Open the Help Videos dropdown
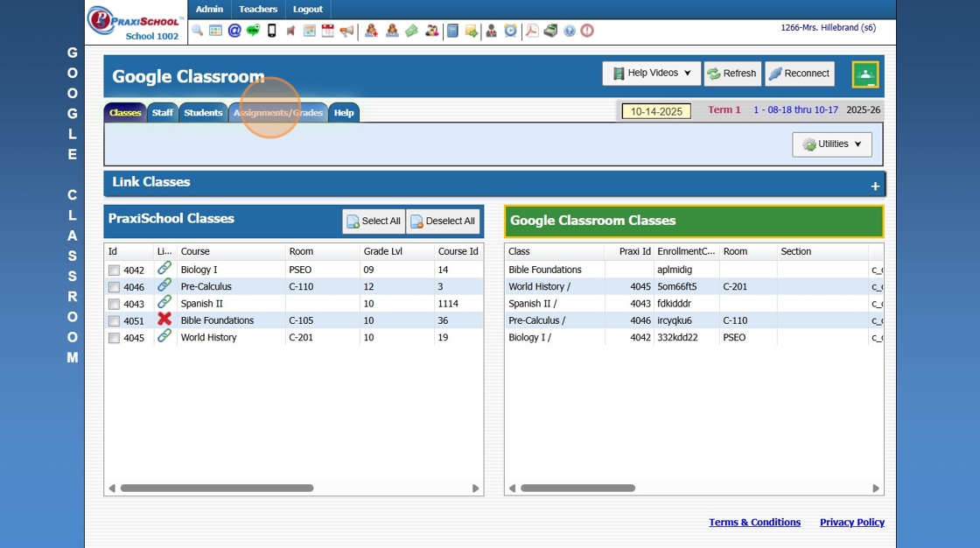Screen dimensions: 980x548 pos(651,74)
